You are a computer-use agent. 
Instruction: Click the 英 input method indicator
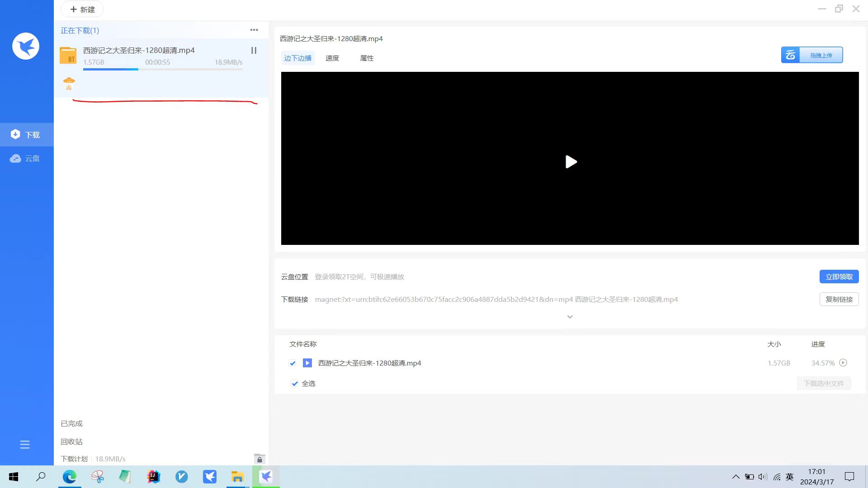pyautogui.click(x=790, y=477)
